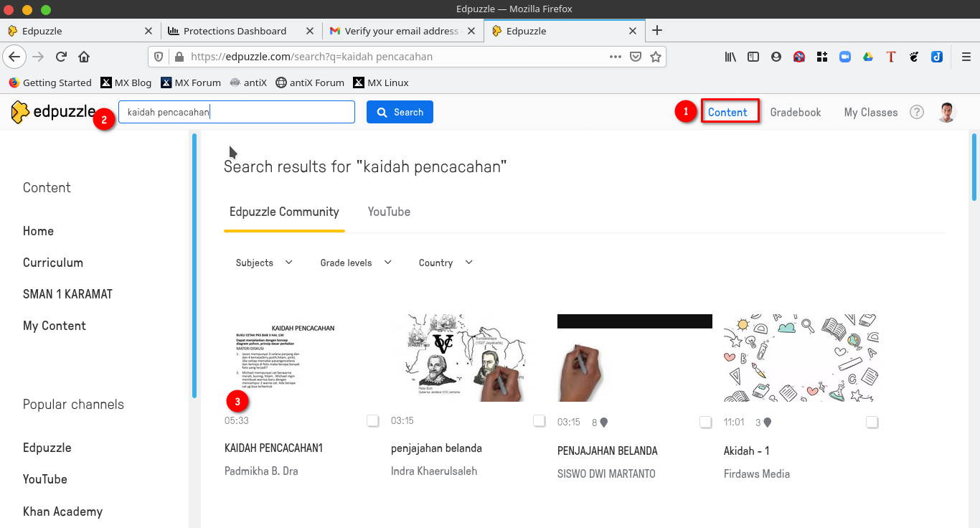Reload the current page

(x=61, y=57)
